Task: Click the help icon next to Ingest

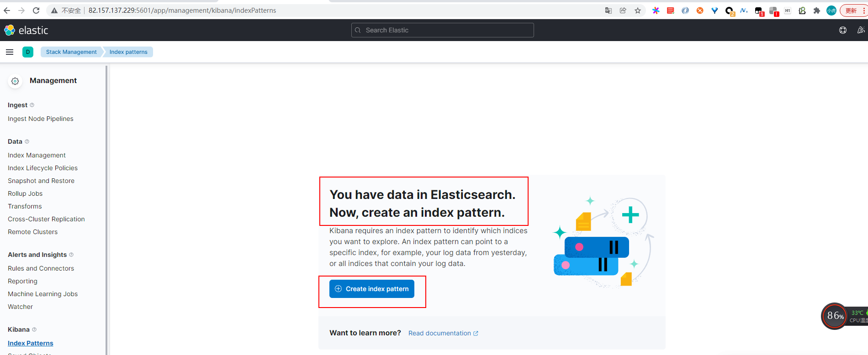Action: click(x=32, y=105)
